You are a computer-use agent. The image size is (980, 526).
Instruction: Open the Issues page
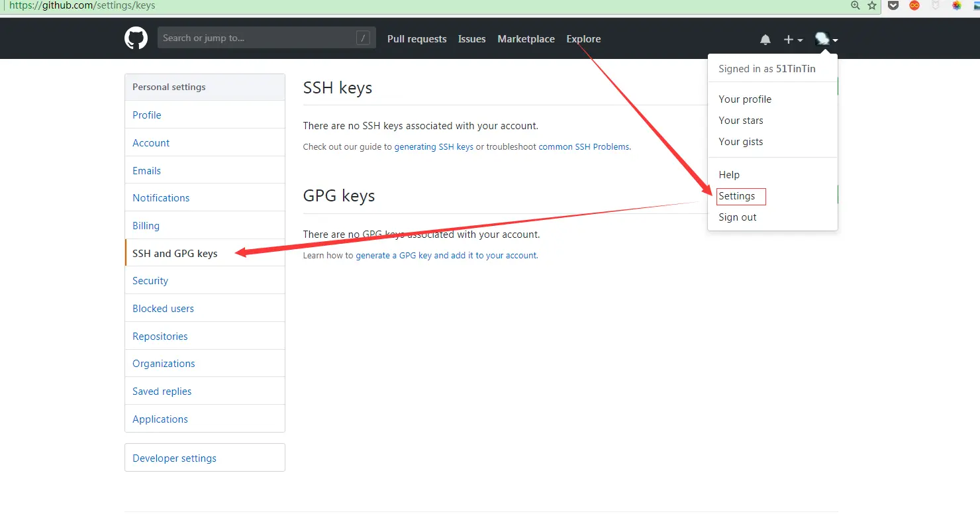pyautogui.click(x=472, y=39)
